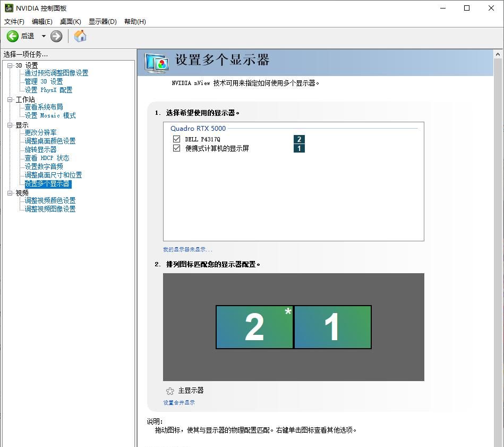Select monitor icon labeled 1 in arrangement area

point(332,327)
